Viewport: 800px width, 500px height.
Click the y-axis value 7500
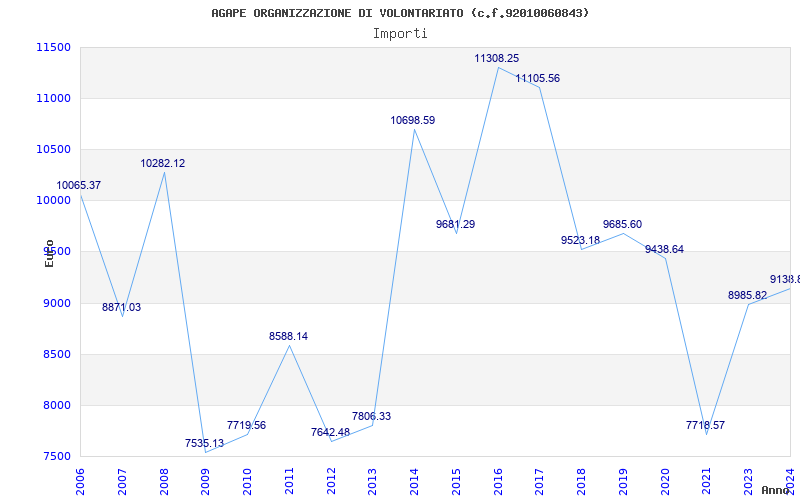(56, 456)
